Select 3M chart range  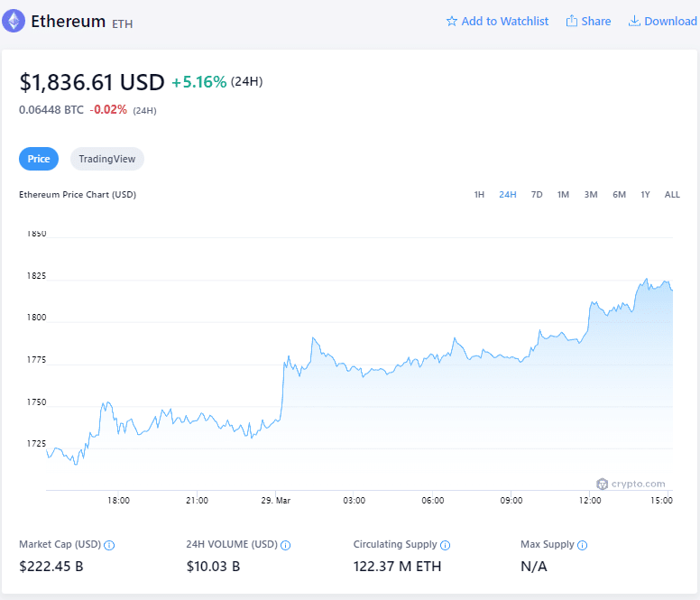591,195
